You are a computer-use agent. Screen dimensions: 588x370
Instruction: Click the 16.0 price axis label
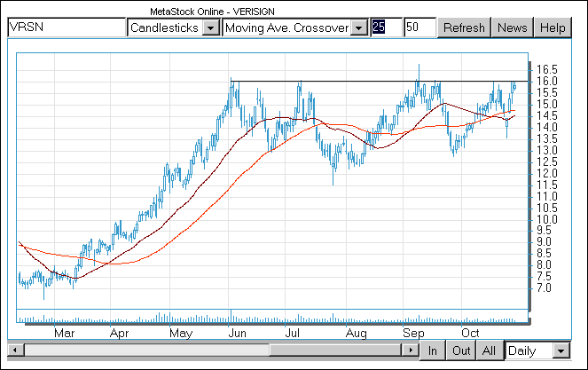tap(546, 81)
